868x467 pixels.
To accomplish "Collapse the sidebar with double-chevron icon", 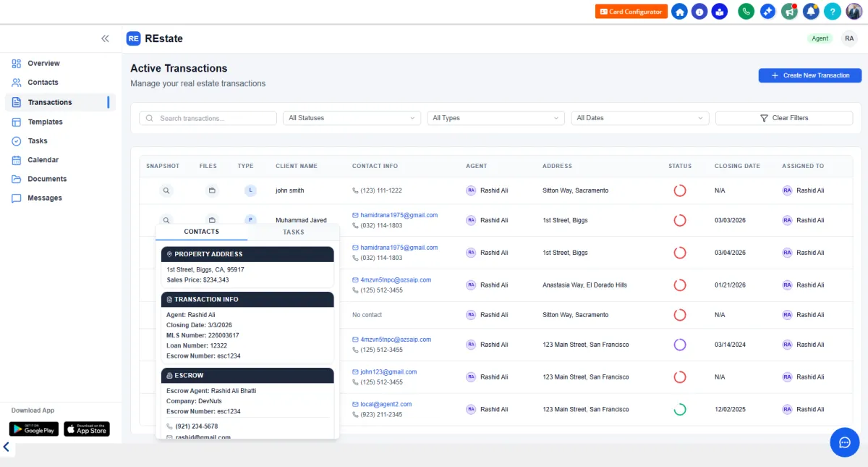I will click(105, 38).
